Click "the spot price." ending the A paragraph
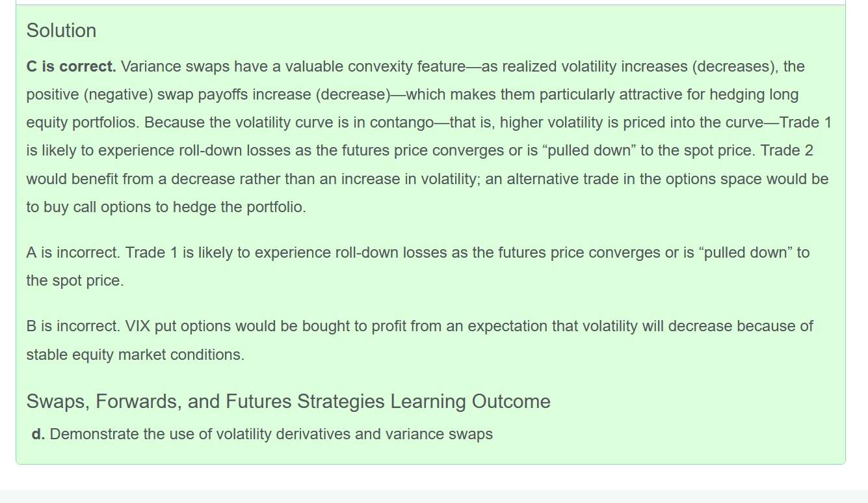The width and height of the screenshot is (868, 503). coord(75,281)
